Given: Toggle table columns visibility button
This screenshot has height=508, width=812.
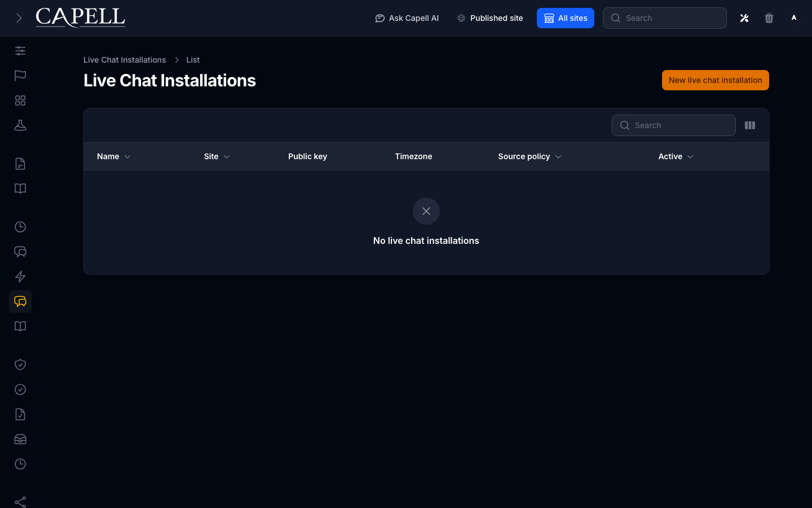Looking at the screenshot, I should [x=750, y=125].
